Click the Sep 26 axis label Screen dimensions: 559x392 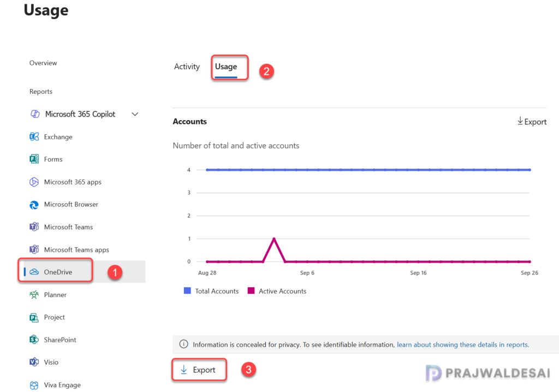tap(530, 272)
